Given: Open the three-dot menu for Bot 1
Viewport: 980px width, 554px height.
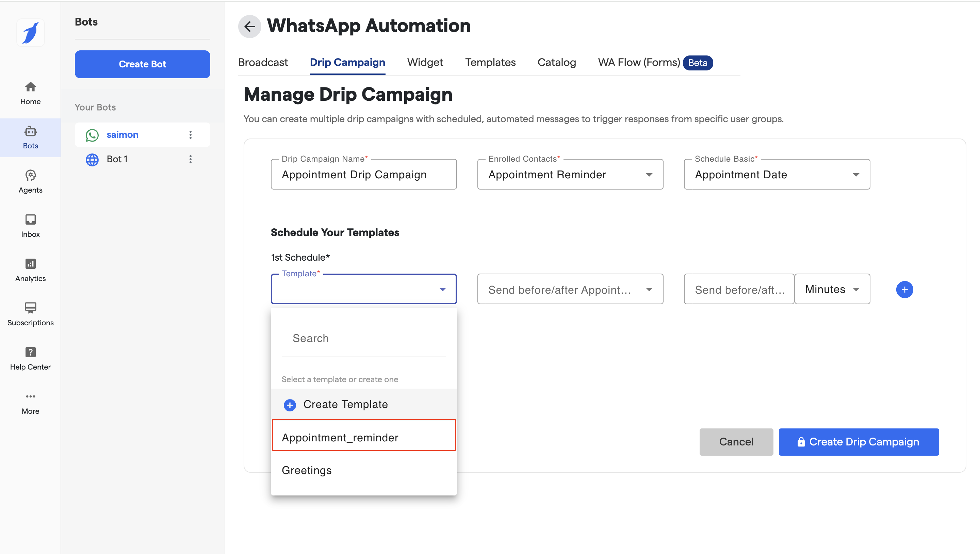Looking at the screenshot, I should click(x=190, y=159).
